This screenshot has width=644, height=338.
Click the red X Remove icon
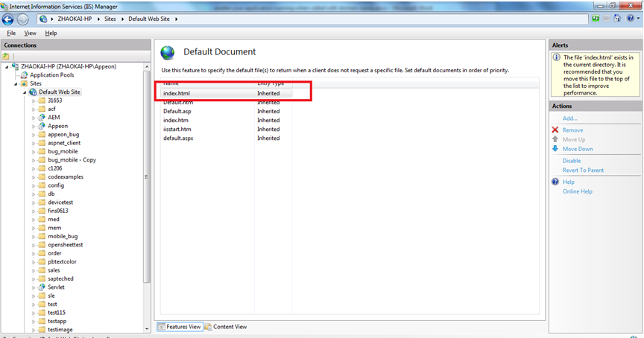[555, 130]
